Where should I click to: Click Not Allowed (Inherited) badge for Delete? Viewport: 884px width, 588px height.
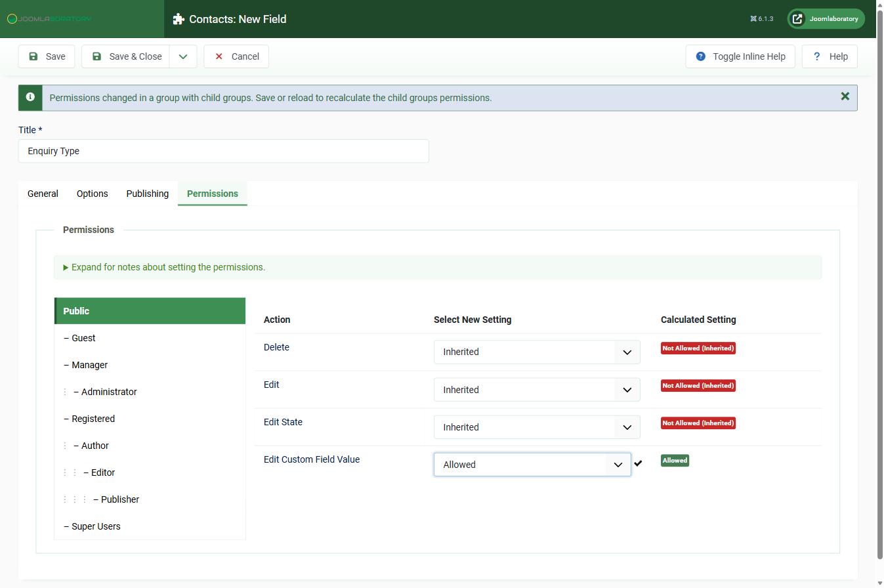click(x=698, y=348)
